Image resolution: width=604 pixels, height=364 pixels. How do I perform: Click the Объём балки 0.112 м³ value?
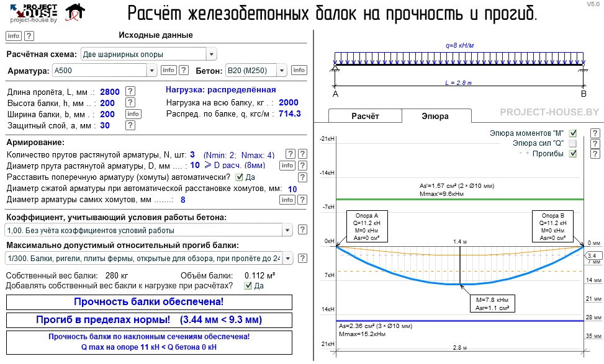pos(260,275)
